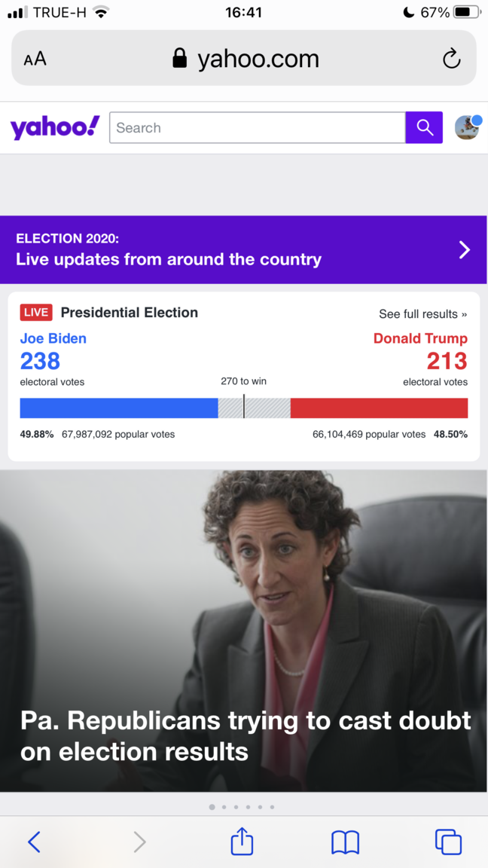Focus the Yahoo search field

257,128
